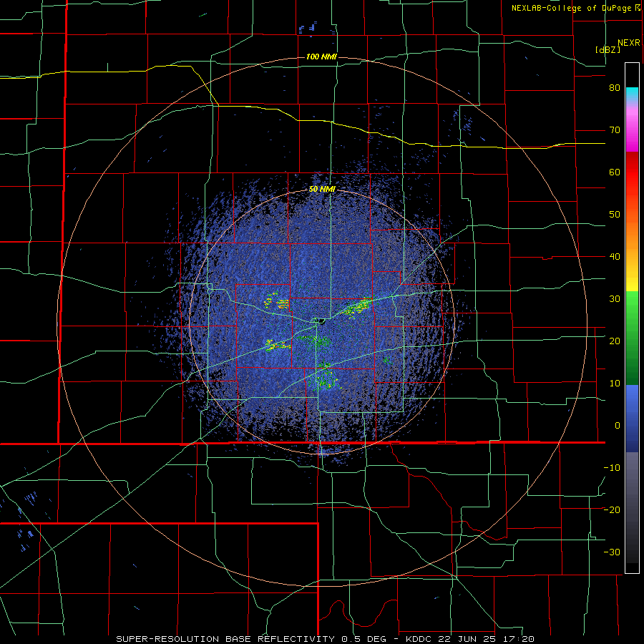Click the KDDC 22 JUN 25 17:20 timestamp

point(470,639)
